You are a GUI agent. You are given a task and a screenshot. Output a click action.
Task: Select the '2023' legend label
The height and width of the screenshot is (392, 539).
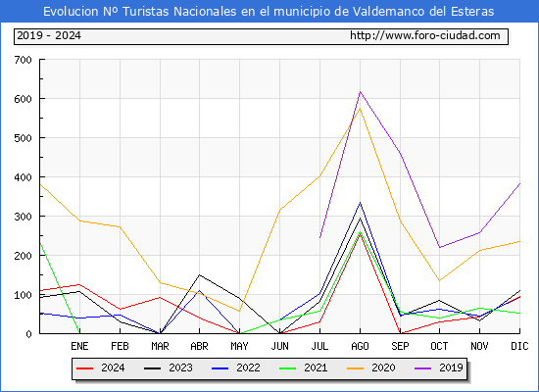tap(180, 367)
